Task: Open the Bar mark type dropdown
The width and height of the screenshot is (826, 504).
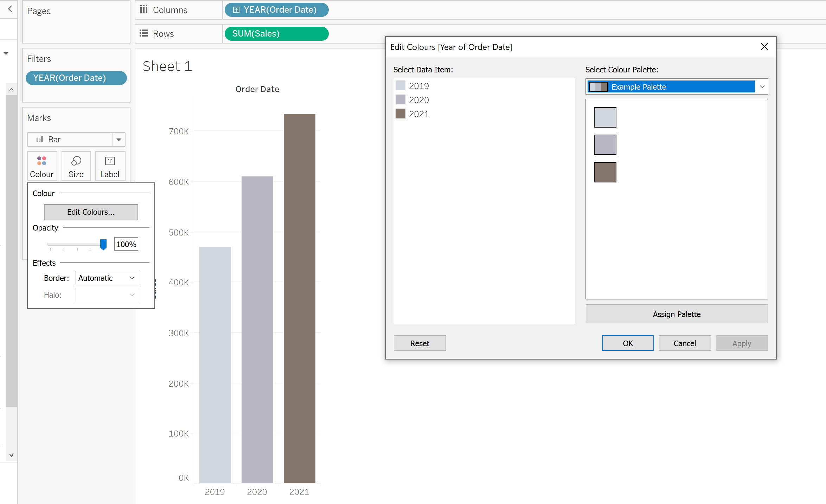Action: (x=119, y=140)
